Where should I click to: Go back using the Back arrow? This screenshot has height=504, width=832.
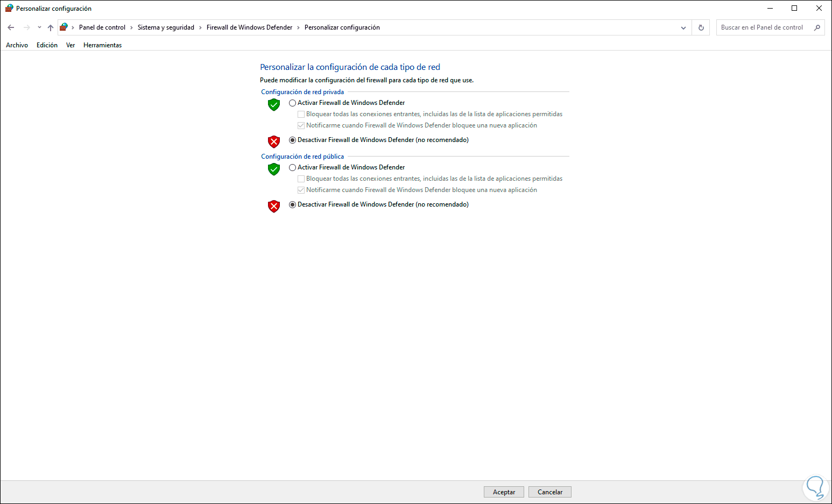click(11, 27)
